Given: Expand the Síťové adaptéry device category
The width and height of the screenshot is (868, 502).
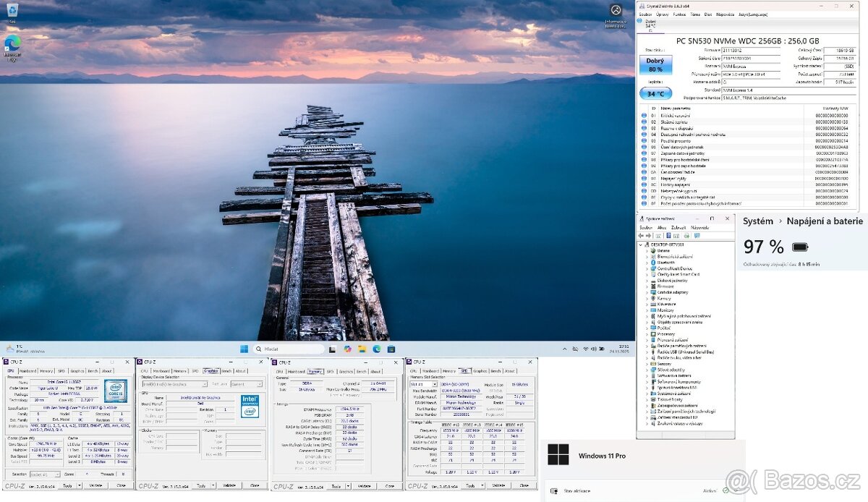Looking at the screenshot, I should pyautogui.click(x=647, y=369).
